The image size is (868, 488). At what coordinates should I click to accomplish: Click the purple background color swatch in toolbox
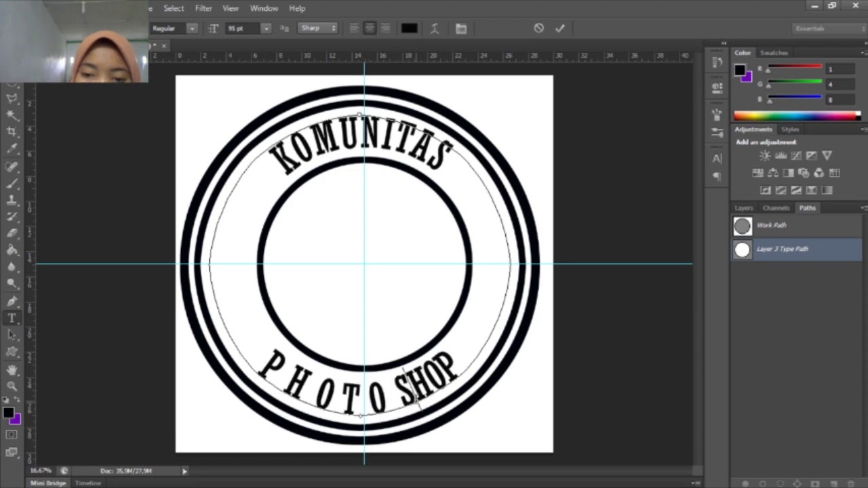(x=16, y=420)
